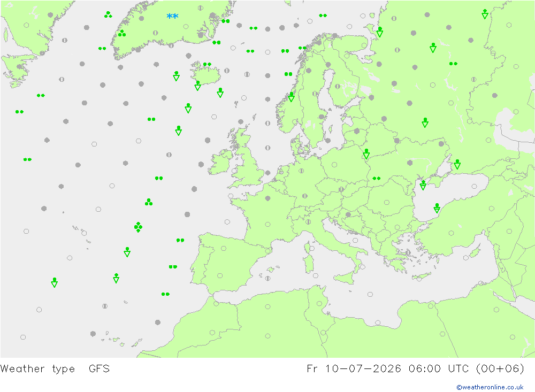Viewport: 535px width, 392px height.
Task: Select the open circle over southern Spain
Action: point(220,275)
